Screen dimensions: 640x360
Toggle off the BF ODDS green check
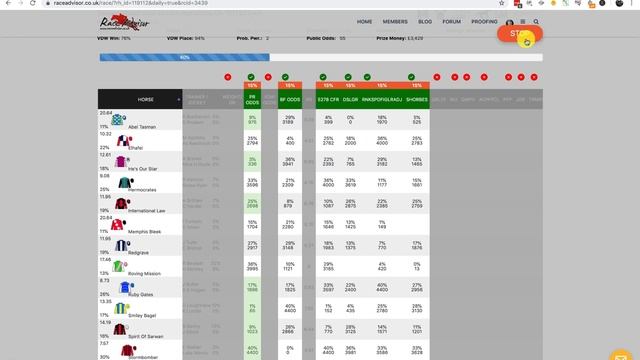point(285,77)
